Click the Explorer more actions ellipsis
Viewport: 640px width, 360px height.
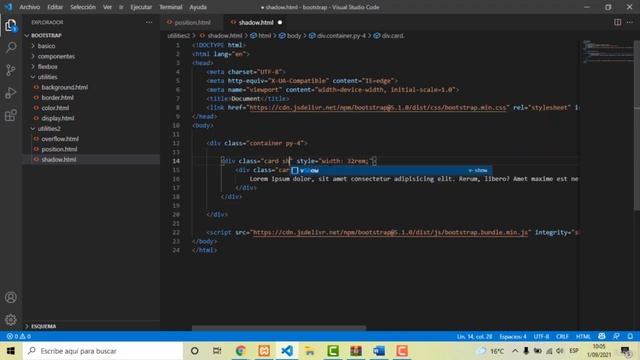point(149,22)
